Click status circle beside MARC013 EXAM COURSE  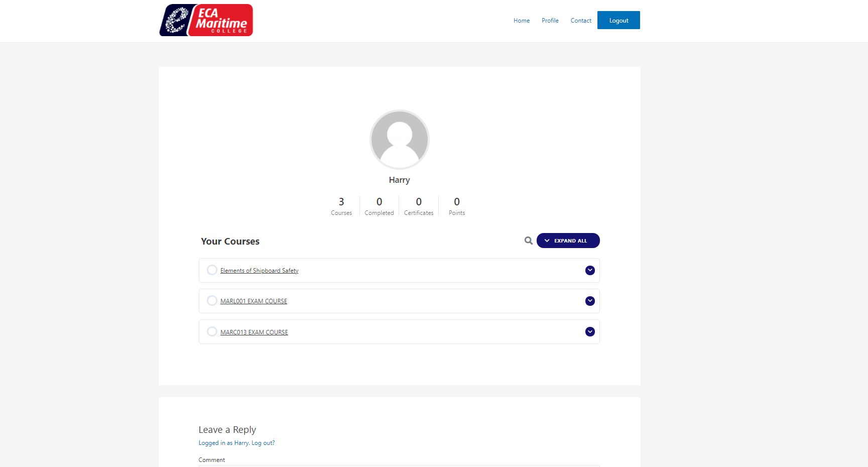tap(212, 331)
